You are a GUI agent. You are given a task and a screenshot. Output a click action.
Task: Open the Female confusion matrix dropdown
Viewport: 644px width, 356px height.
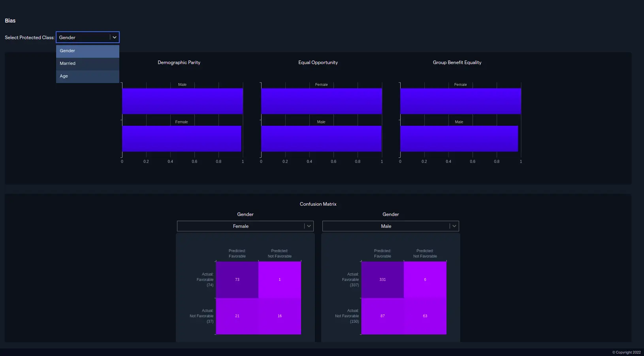pos(241,226)
